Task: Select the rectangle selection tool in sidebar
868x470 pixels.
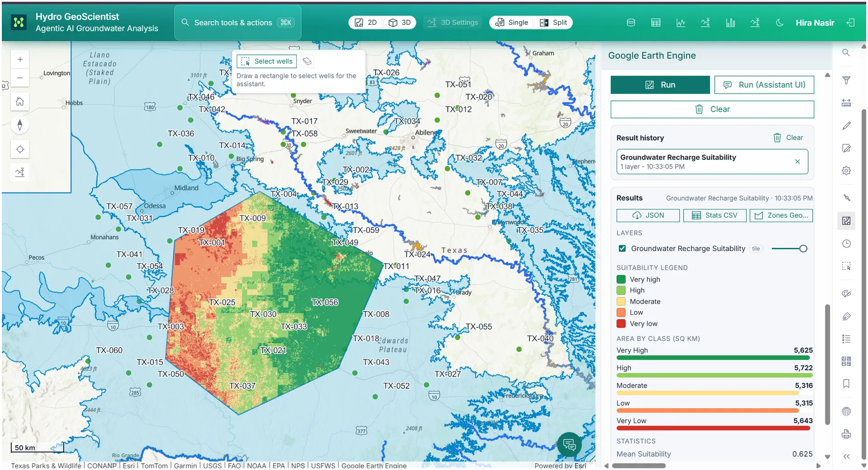Action: click(846, 266)
